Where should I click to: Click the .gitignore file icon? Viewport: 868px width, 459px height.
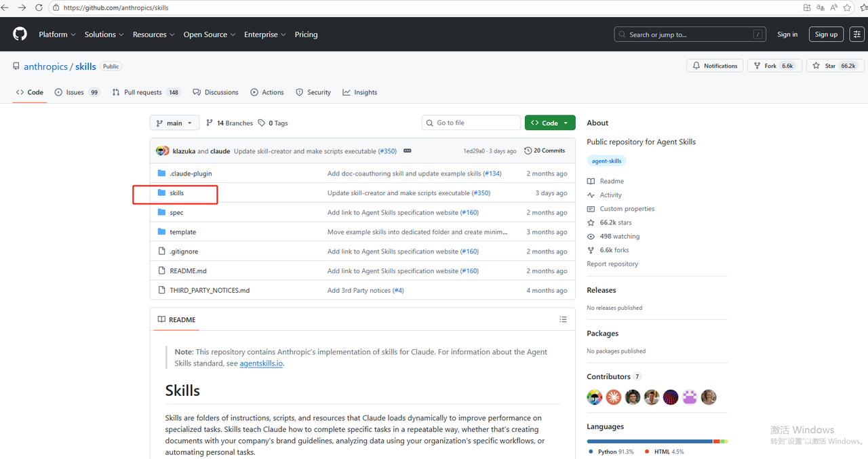click(x=161, y=252)
